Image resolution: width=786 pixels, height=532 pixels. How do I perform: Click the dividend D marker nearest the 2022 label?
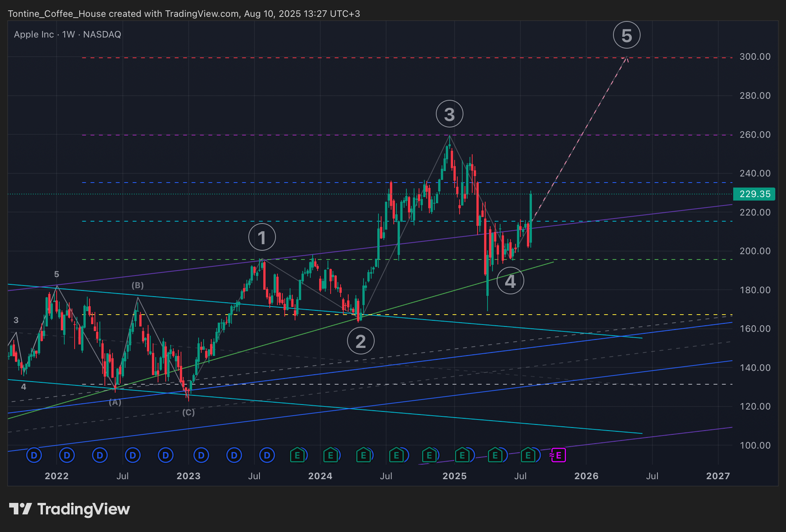pos(67,455)
